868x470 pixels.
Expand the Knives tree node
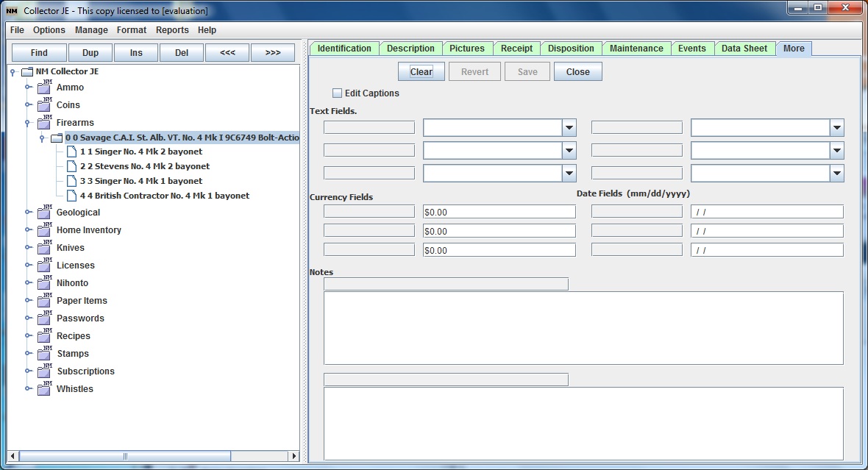(28, 248)
